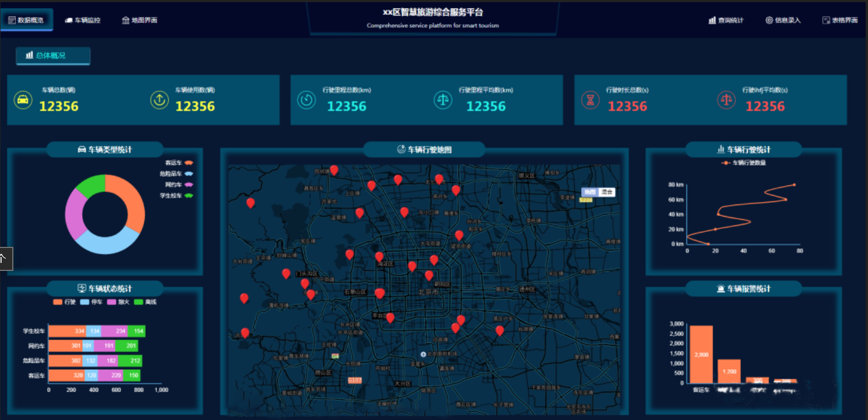This screenshot has height=420, width=868.
Task: Go to the 信息录入 page
Action: click(x=783, y=20)
